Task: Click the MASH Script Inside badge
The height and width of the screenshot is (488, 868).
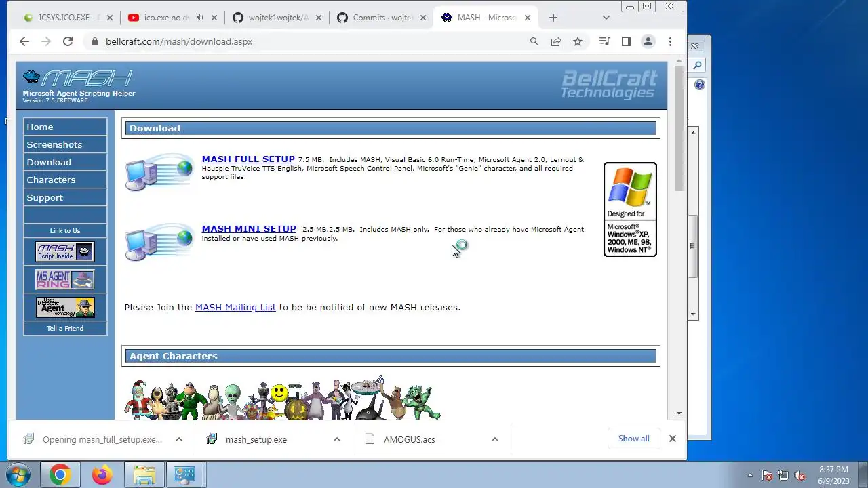Action: click(x=64, y=251)
